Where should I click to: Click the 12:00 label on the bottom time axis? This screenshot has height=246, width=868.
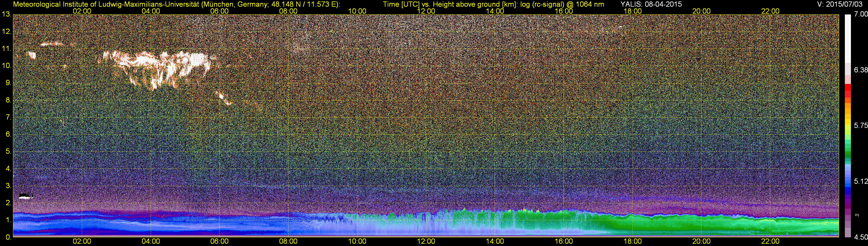click(426, 242)
